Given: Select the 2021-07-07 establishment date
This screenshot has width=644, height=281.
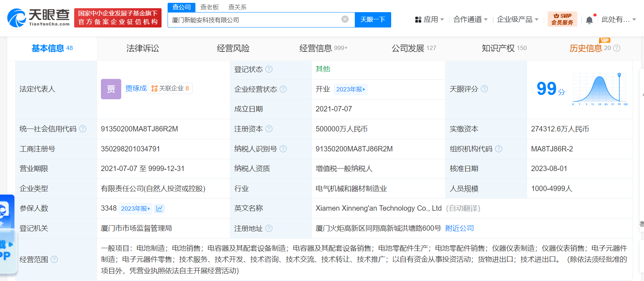Looking at the screenshot, I should 334,109.
